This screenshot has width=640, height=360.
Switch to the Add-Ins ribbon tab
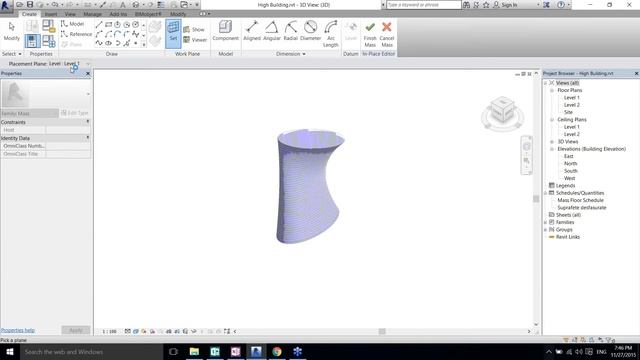point(118,14)
